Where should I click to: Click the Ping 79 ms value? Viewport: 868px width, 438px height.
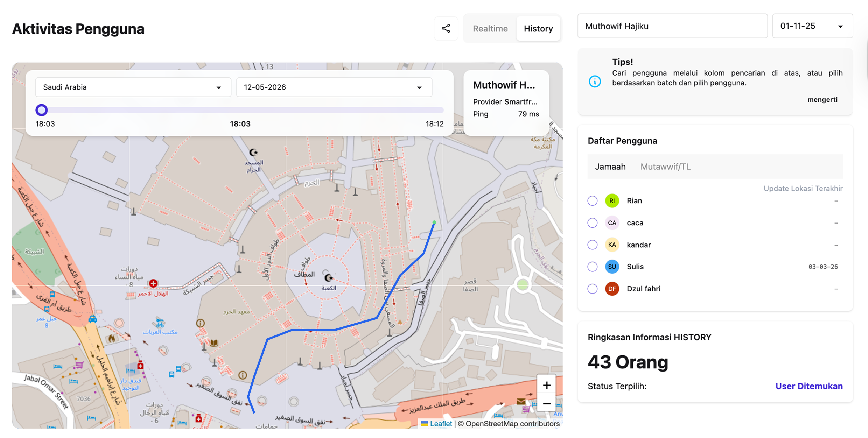pos(528,114)
